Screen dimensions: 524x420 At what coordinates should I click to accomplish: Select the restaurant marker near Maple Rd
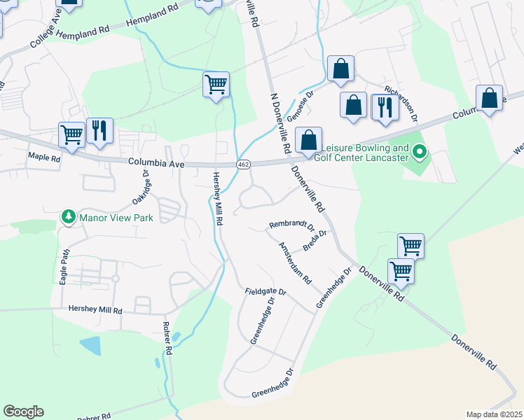click(x=99, y=131)
